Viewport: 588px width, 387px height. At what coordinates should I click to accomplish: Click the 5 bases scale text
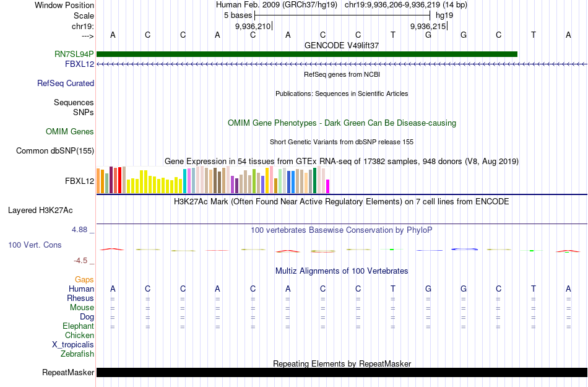[x=238, y=15]
